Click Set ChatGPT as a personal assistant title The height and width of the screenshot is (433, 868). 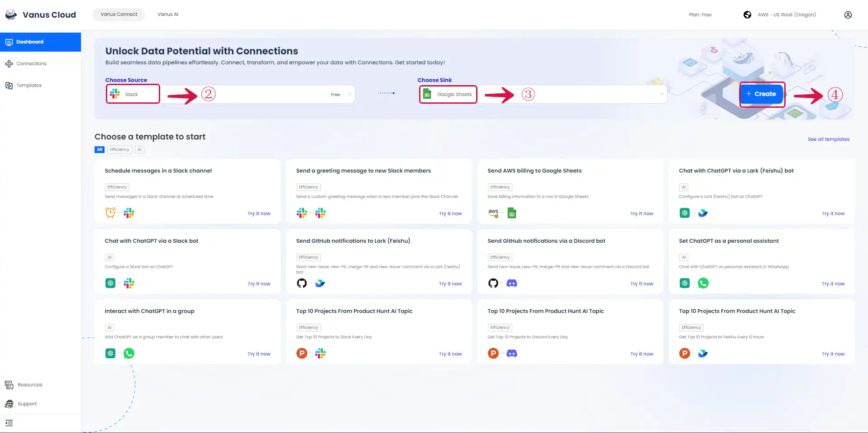click(x=729, y=241)
